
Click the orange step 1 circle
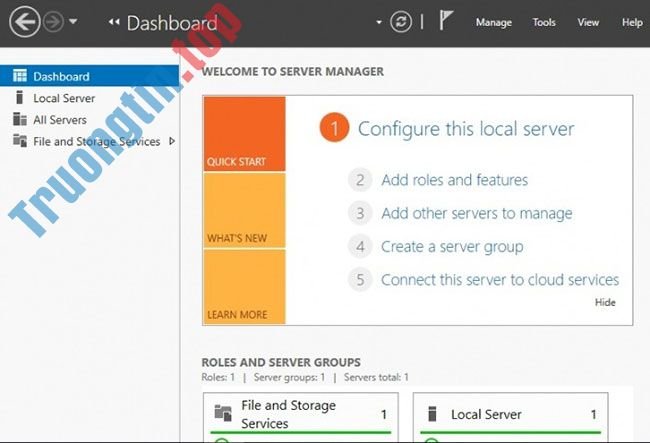coord(334,128)
